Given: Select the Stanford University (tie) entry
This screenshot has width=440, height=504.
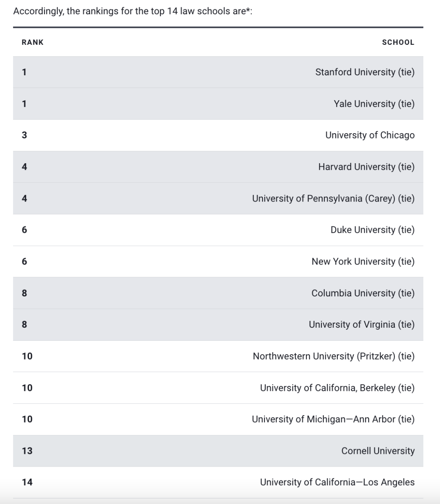Looking at the screenshot, I should point(365,72).
